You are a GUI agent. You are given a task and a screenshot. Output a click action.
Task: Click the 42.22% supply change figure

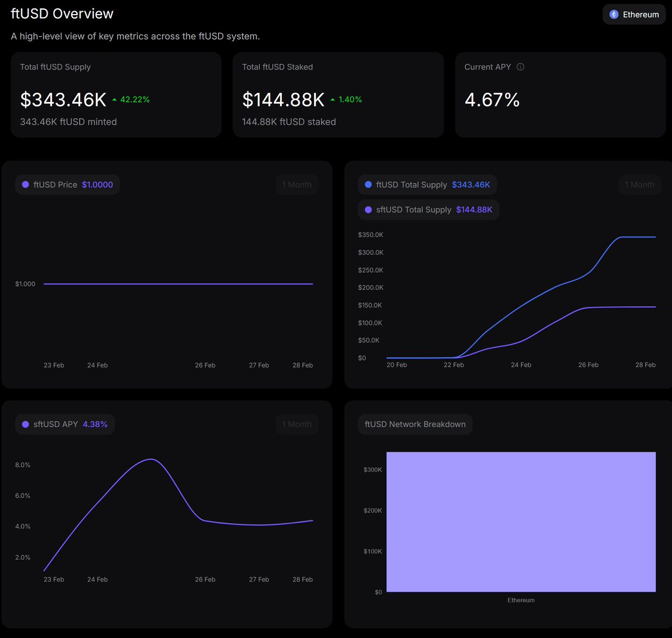[135, 100]
